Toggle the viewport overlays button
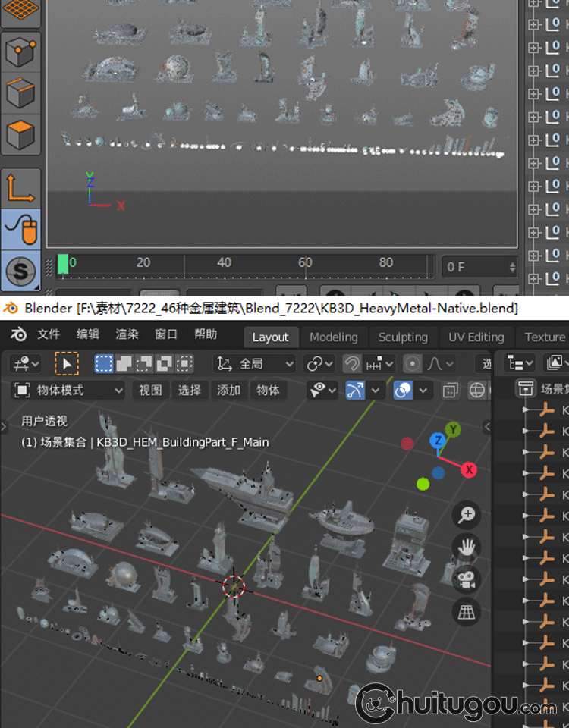The height and width of the screenshot is (728, 569). click(403, 390)
